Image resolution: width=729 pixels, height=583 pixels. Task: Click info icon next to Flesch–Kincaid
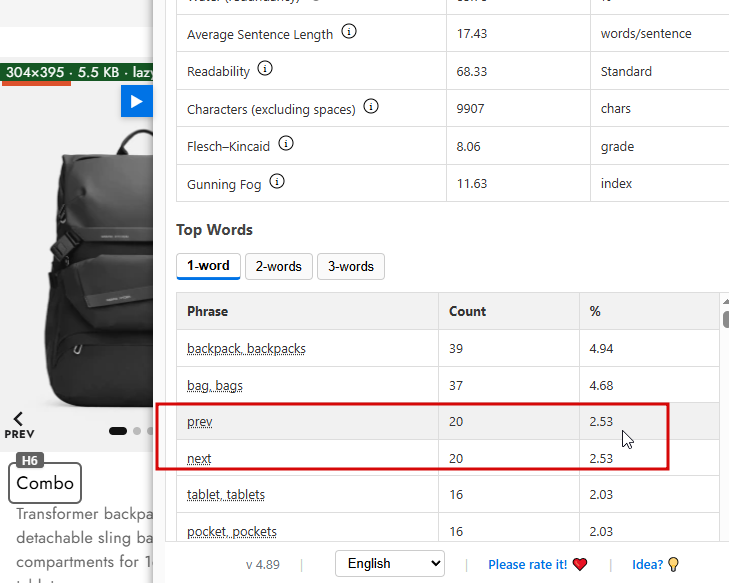pos(286,144)
